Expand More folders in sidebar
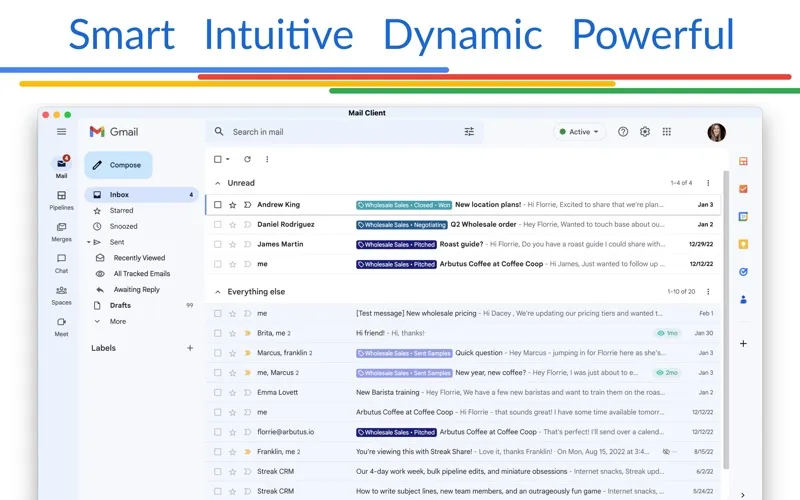This screenshot has width=800, height=500. tap(117, 321)
